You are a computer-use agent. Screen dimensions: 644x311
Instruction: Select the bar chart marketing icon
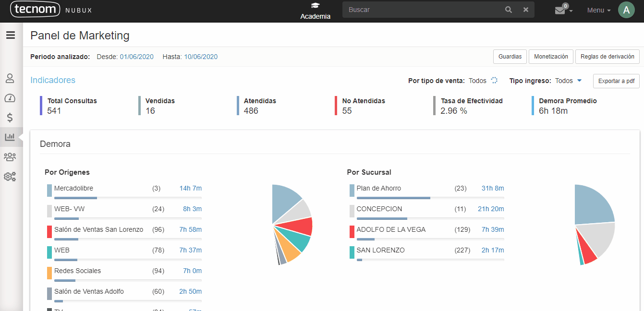(10, 137)
